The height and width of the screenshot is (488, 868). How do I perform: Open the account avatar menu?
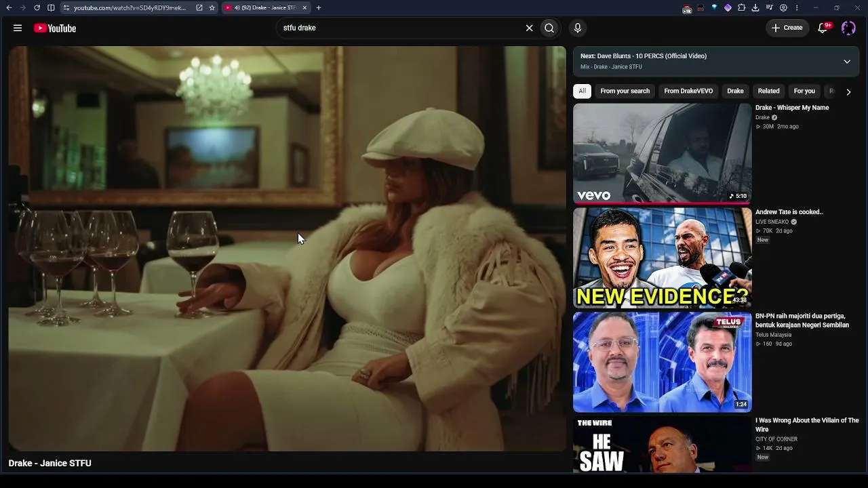tap(848, 28)
